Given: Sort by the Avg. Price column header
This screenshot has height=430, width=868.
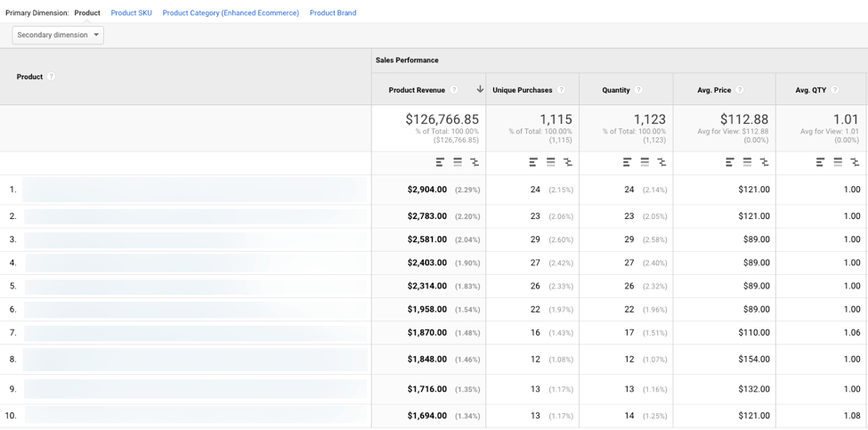Looking at the screenshot, I should [x=714, y=90].
